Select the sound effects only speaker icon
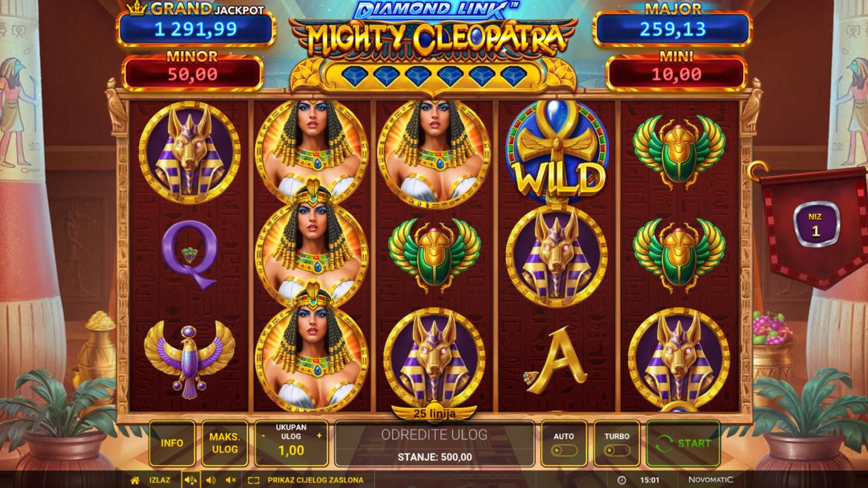Image resolution: width=868 pixels, height=488 pixels. (x=210, y=480)
